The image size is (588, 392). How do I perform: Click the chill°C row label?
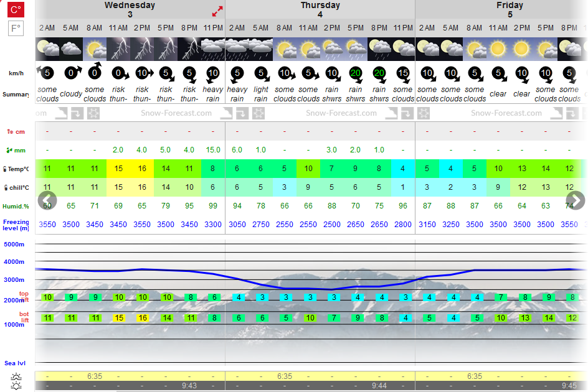pyautogui.click(x=16, y=187)
